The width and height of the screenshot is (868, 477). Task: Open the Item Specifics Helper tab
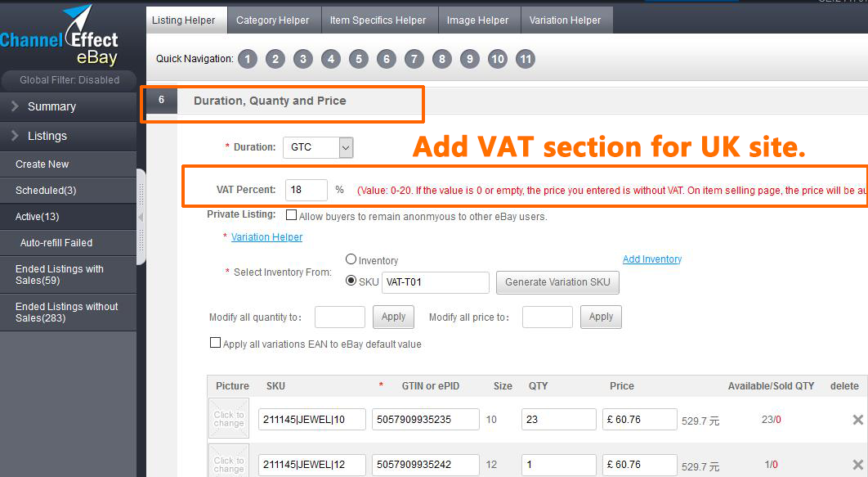[378, 20]
